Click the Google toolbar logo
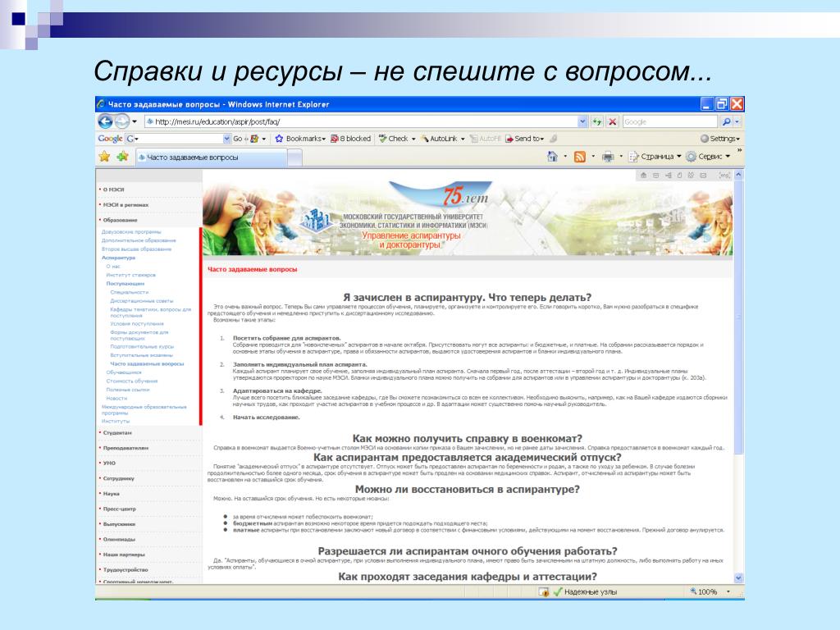 110,139
